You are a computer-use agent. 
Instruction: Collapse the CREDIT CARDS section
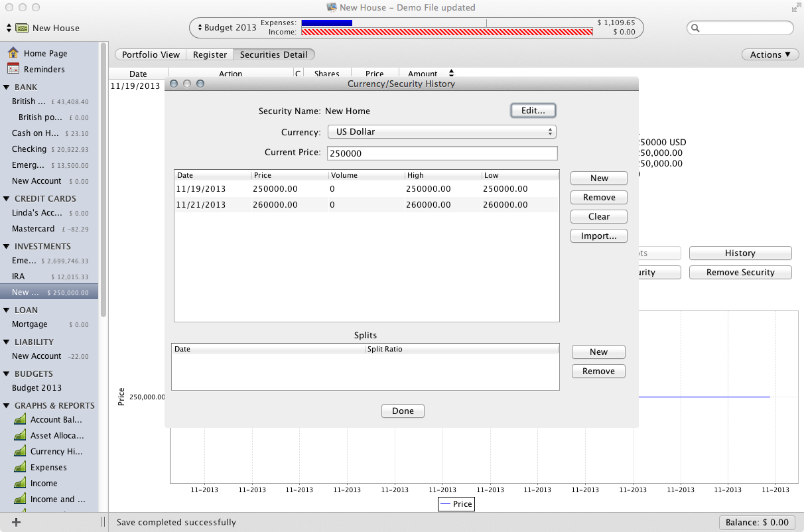click(7, 198)
